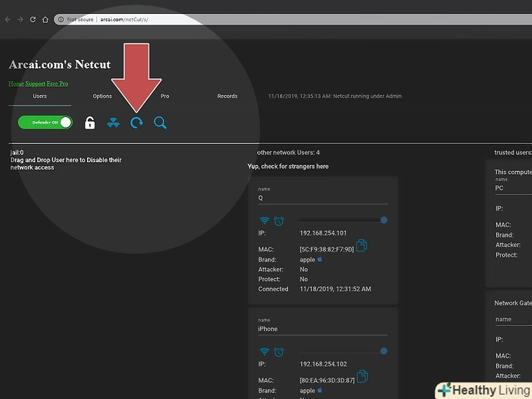Click the address bar URL arcai.com/netCut/s/
The image size is (532, 399).
point(124,19)
